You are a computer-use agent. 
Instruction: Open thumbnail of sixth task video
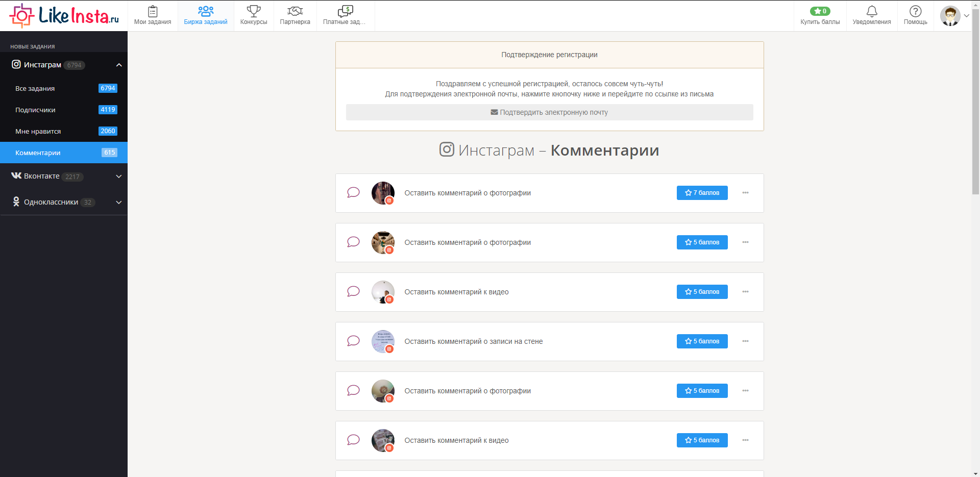[x=383, y=440]
